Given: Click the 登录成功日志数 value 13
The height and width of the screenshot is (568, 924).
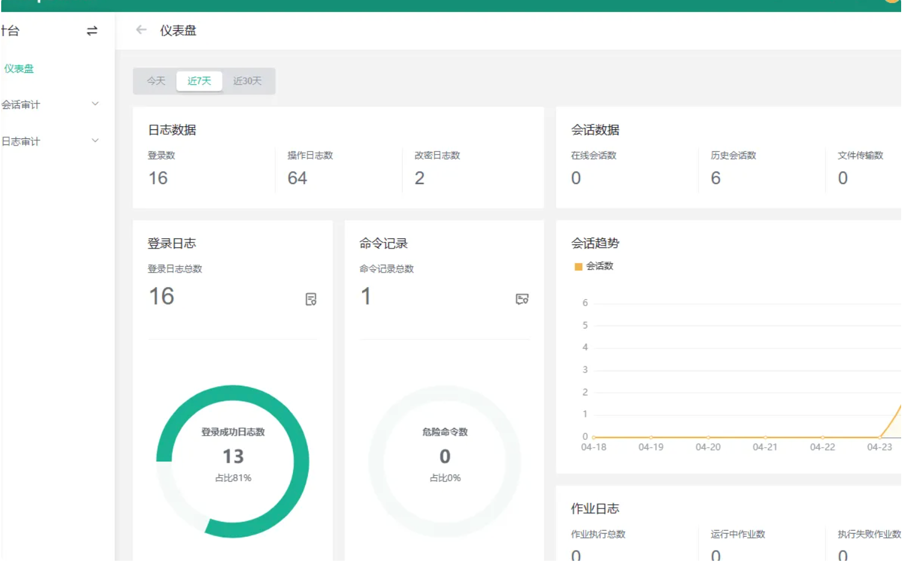Looking at the screenshot, I should click(233, 457).
